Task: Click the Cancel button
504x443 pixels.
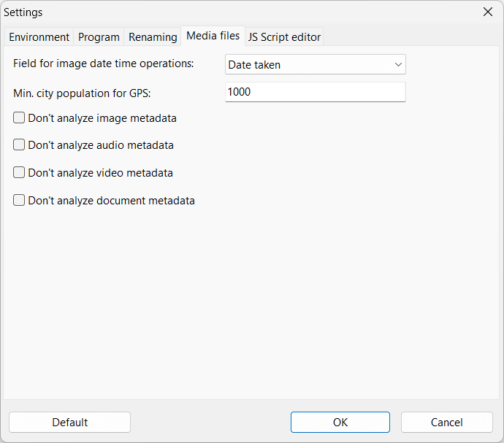Action: [446, 423]
